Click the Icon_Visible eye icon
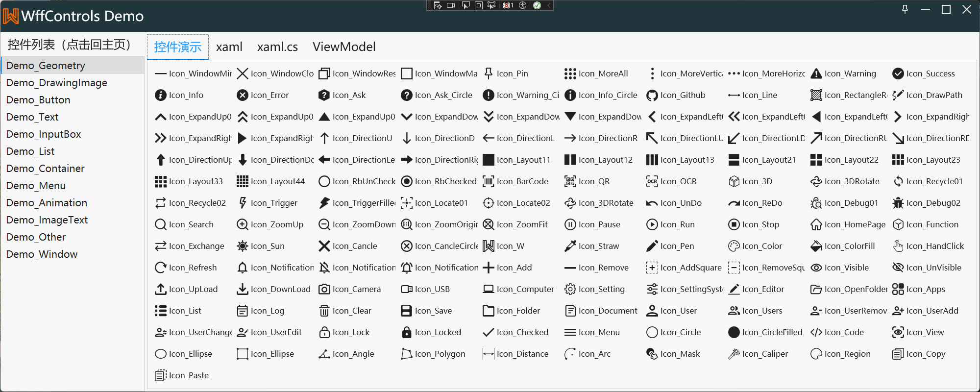Screen dimensions: 980x392 (816, 268)
